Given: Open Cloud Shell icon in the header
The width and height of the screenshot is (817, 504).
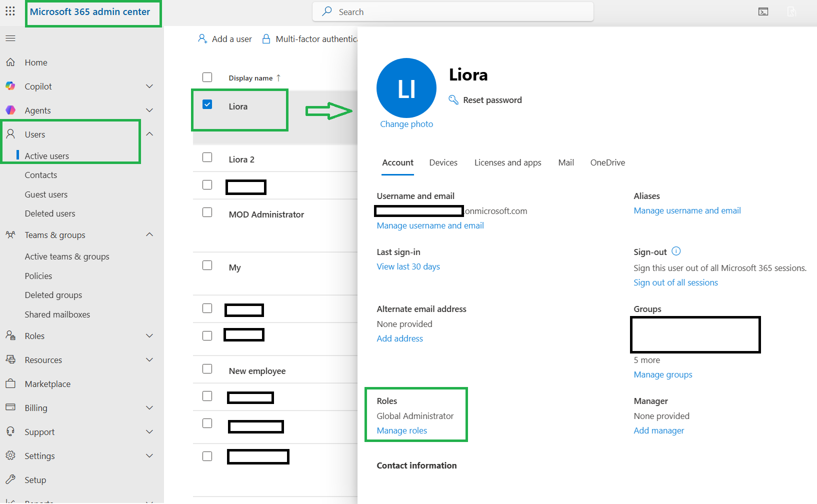Looking at the screenshot, I should pos(763,11).
